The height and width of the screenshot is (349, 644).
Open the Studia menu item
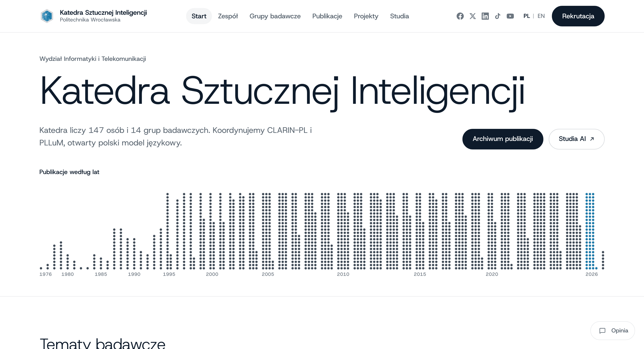coord(399,16)
